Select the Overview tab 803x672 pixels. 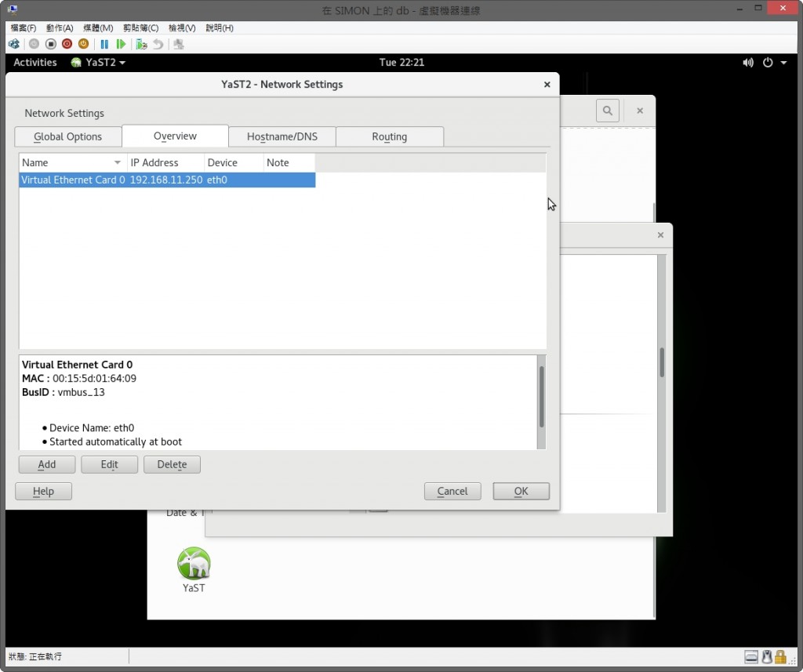(175, 136)
